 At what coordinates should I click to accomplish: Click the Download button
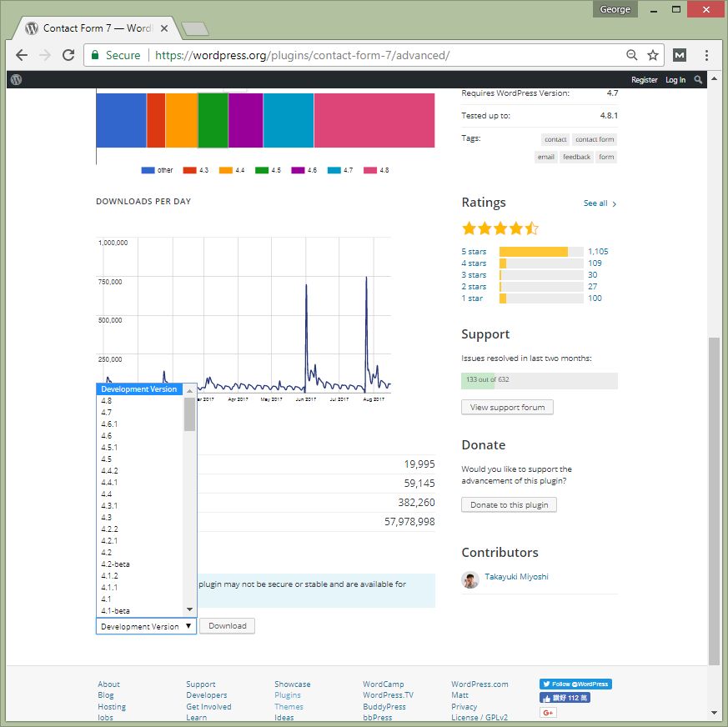click(x=227, y=626)
